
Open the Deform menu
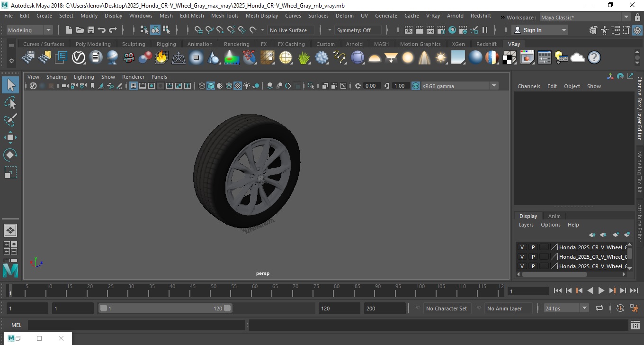(344, 16)
